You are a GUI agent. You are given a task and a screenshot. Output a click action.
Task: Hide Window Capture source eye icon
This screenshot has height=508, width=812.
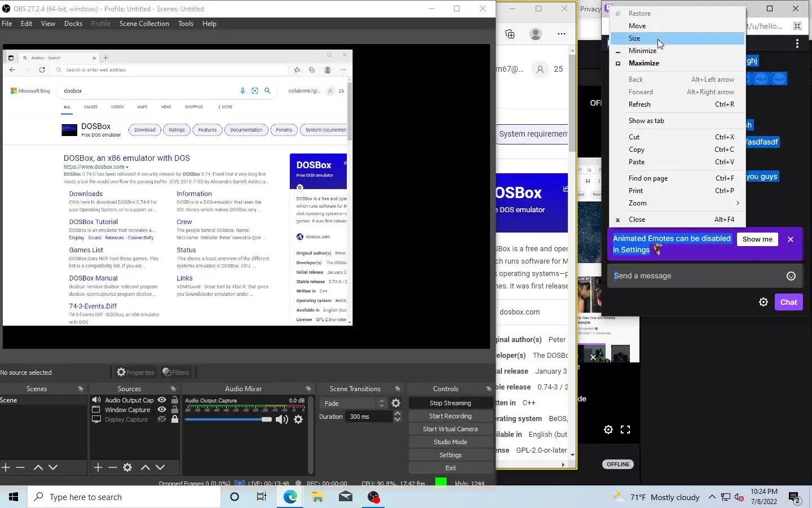[x=162, y=410]
